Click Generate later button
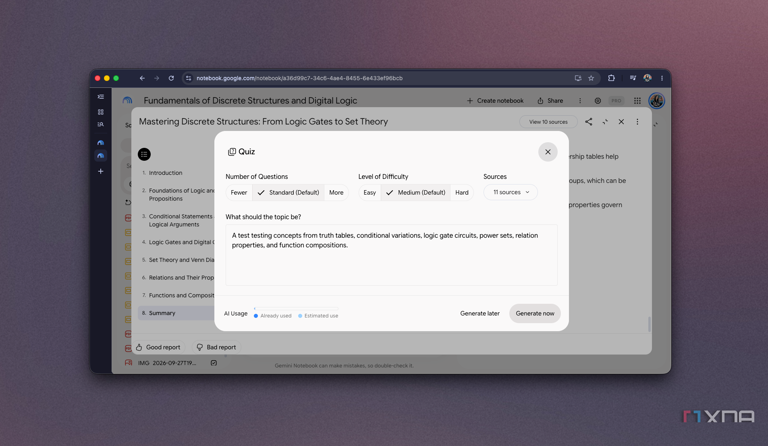 pyautogui.click(x=480, y=313)
